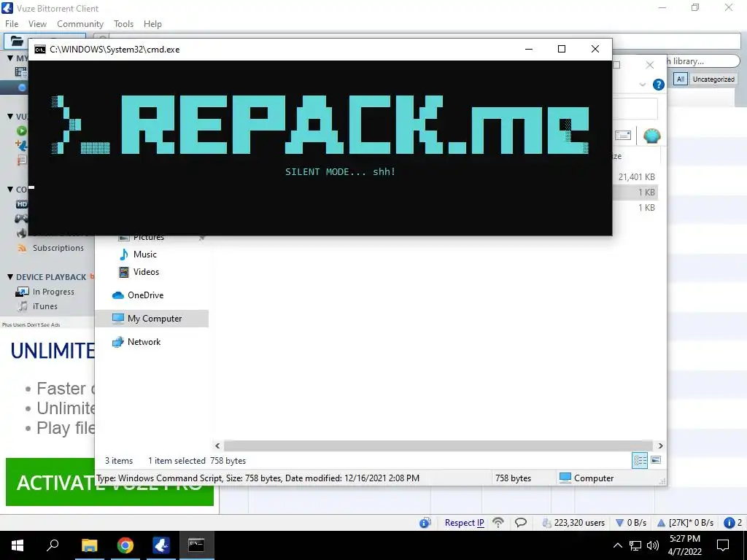Click the Network icon in navigation pane

coord(117,342)
